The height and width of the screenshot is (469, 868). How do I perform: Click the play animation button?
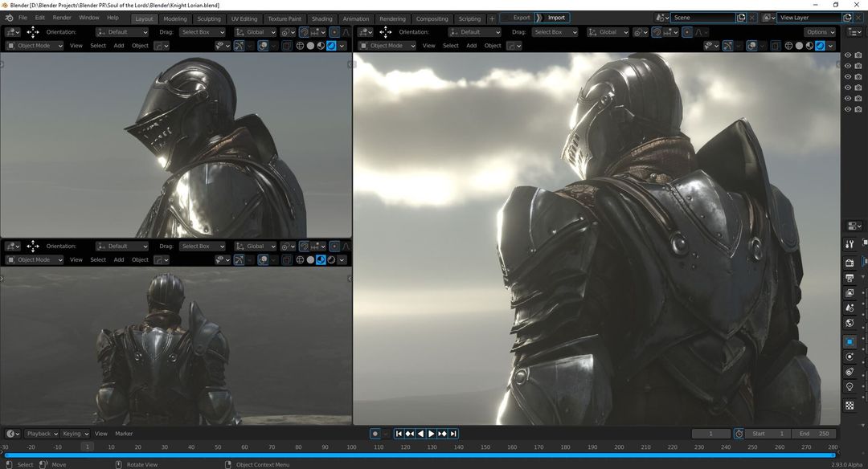tap(432, 434)
